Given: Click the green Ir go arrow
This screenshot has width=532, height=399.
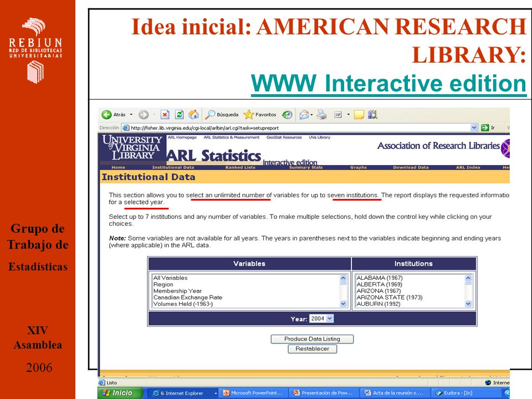Looking at the screenshot, I should pos(485,128).
